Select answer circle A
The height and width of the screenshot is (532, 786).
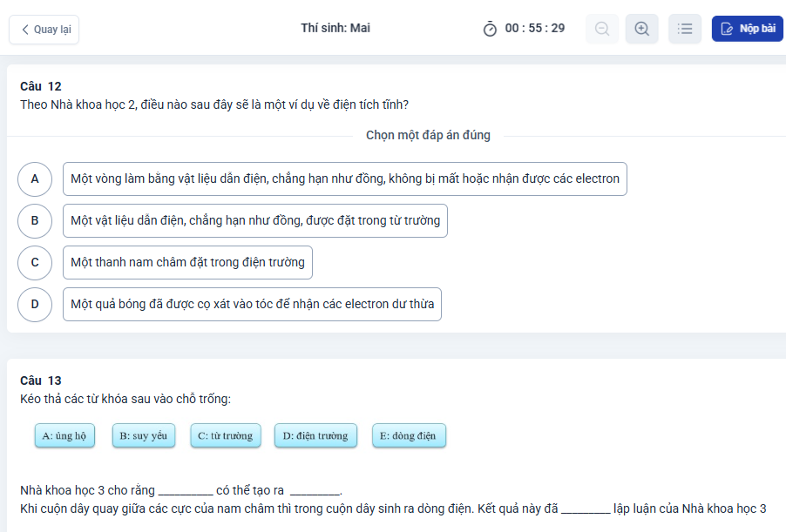[x=35, y=178]
